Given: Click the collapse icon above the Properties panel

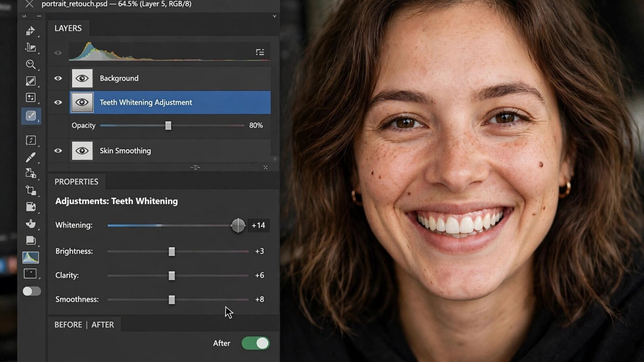Looking at the screenshot, I should (x=265, y=167).
